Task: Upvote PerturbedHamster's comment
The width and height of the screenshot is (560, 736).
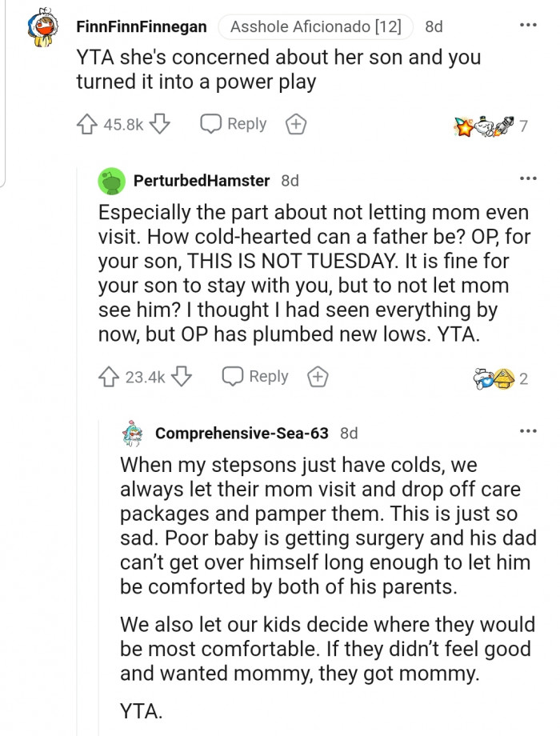Action: [x=110, y=377]
